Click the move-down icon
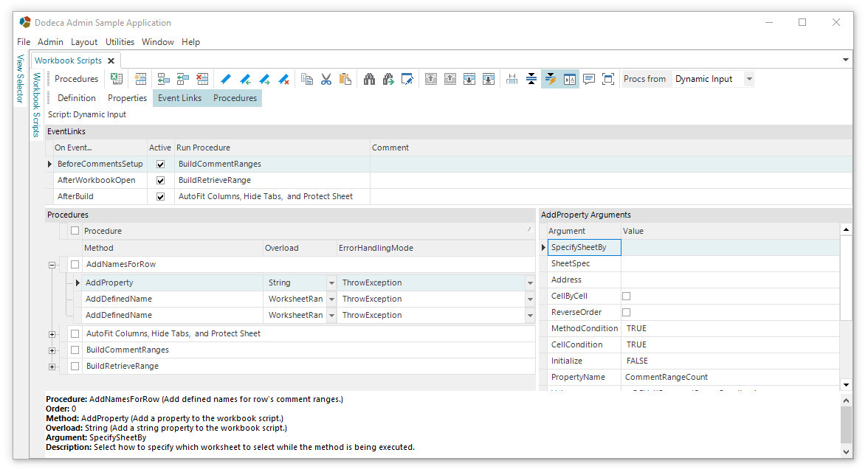Screen dimensions: 868x475 coord(469,79)
